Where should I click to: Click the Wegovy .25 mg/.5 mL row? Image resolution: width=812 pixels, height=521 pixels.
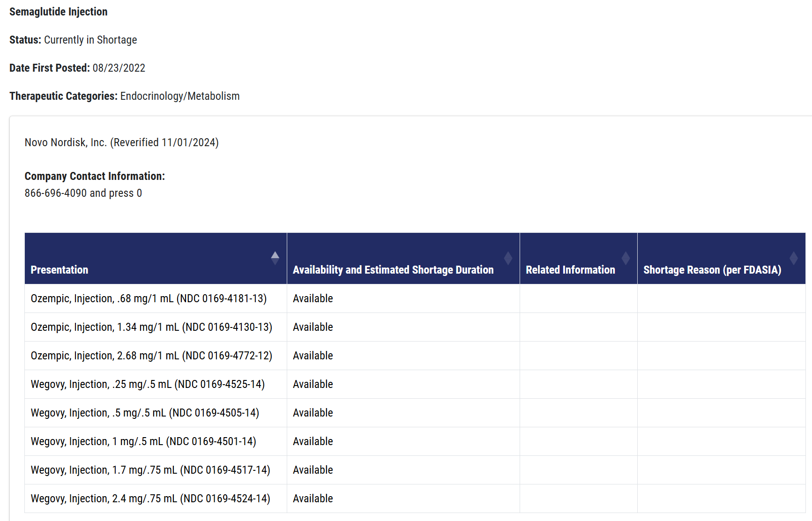148,384
